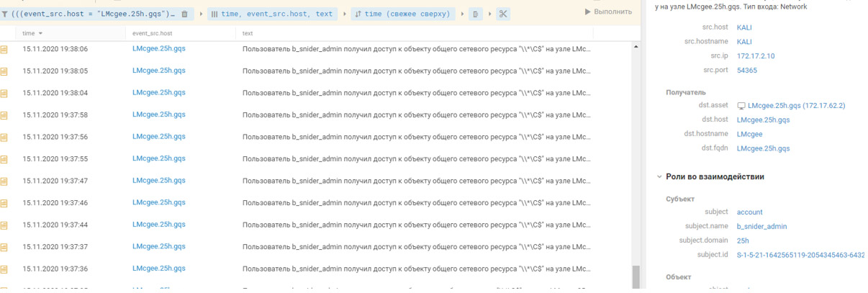Open event icon for row 19:37:55
This screenshot has width=868, height=293.
4,159
